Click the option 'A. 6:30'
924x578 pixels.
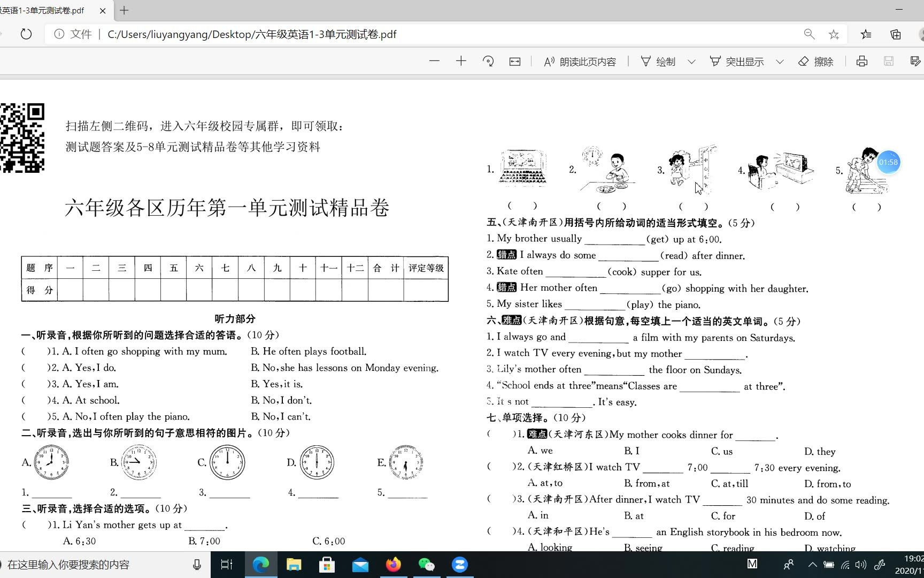tap(79, 541)
